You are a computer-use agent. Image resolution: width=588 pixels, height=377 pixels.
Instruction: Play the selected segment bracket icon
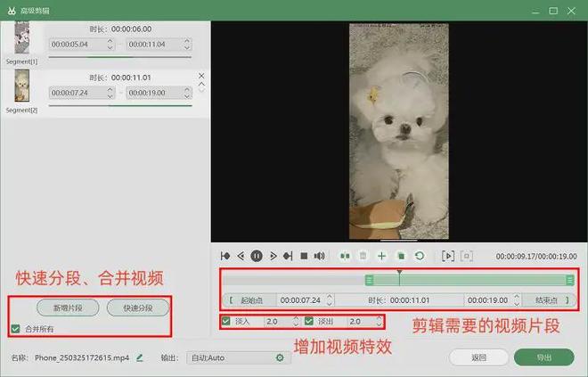click(x=448, y=256)
